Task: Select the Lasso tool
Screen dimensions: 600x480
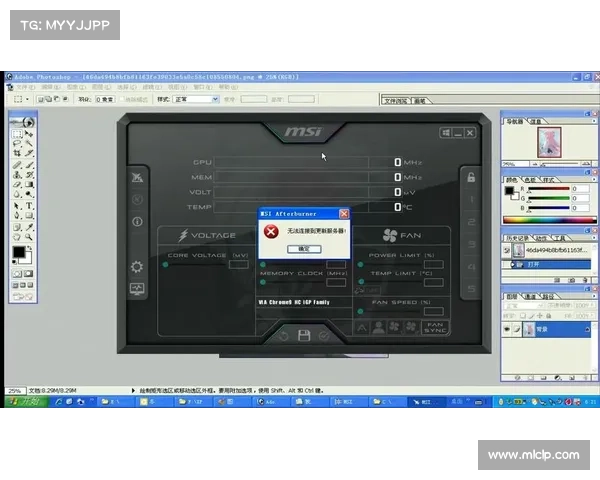Action: tap(17, 144)
